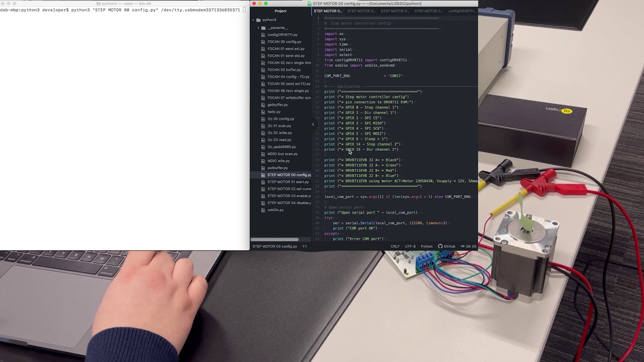Click the 1:1 cursor position indicator
Viewport: 644px width, 362px height.
click(304, 246)
